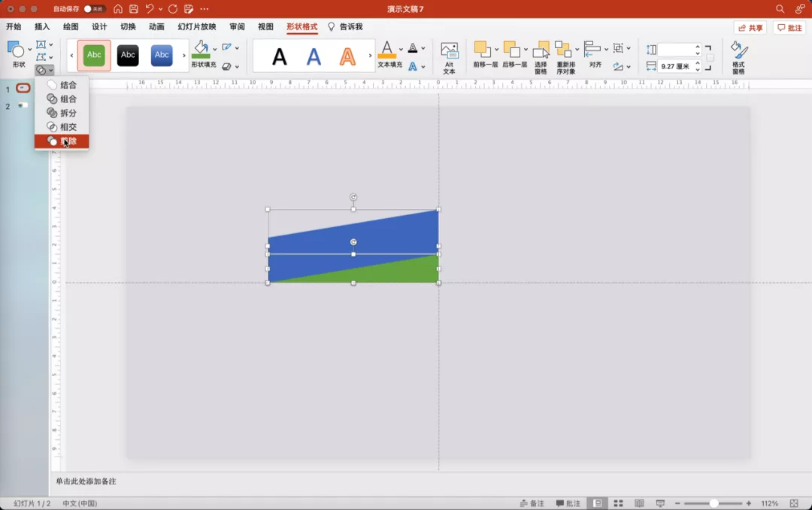812x510 pixels.
Task: Open the Text Outline dropdown
Action: coord(423,48)
